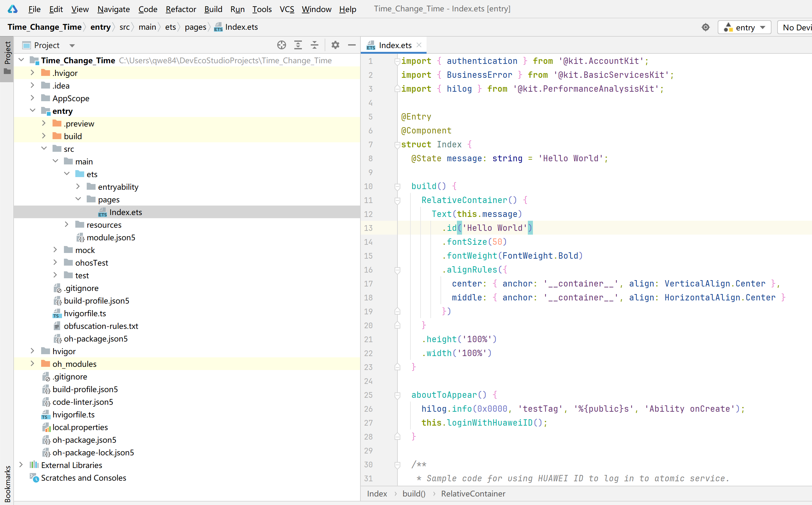
Task: Expand the entryability folder
Action: tap(78, 187)
